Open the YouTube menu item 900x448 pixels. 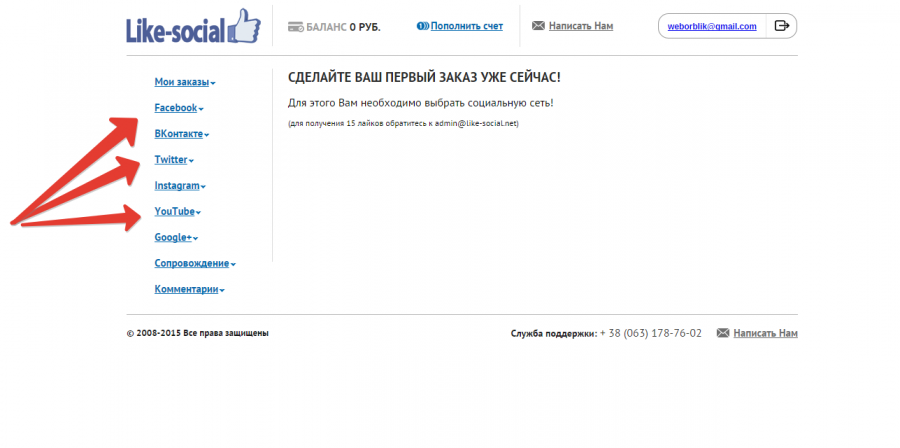[x=174, y=212]
